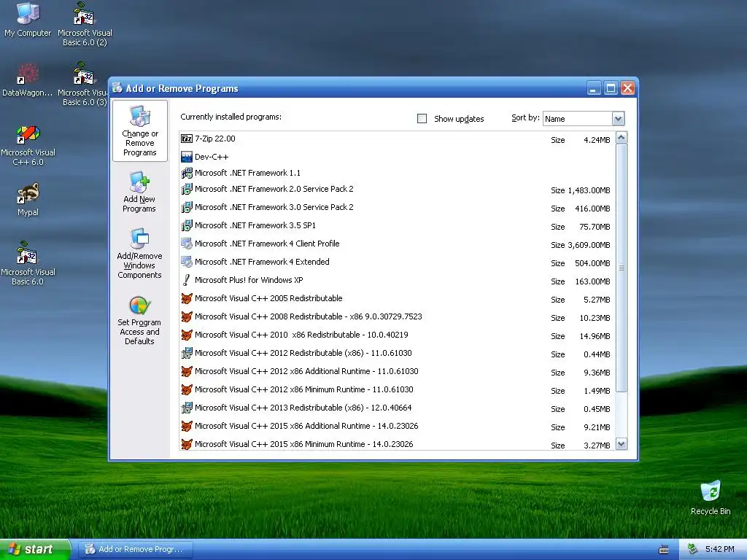Click Visual C++ 2005 Redistributable icon
Screen dimensions: 747x560
coord(187,298)
